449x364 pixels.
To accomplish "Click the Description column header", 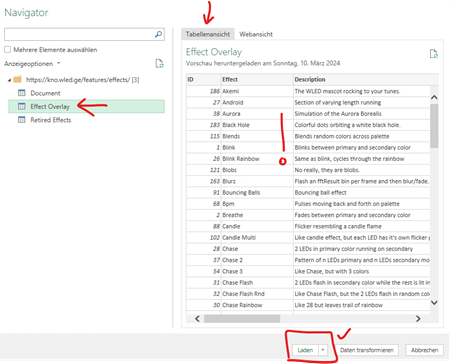I will point(366,79).
